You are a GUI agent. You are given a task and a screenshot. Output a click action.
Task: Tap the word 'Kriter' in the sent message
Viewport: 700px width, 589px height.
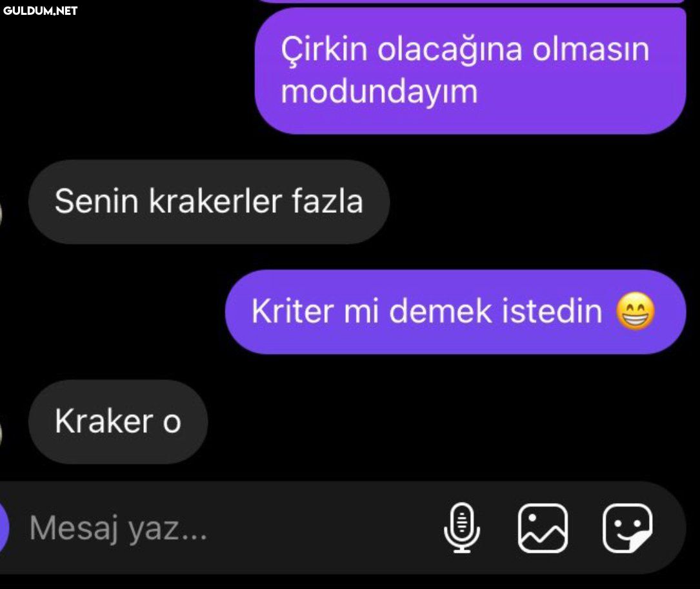click(292, 311)
